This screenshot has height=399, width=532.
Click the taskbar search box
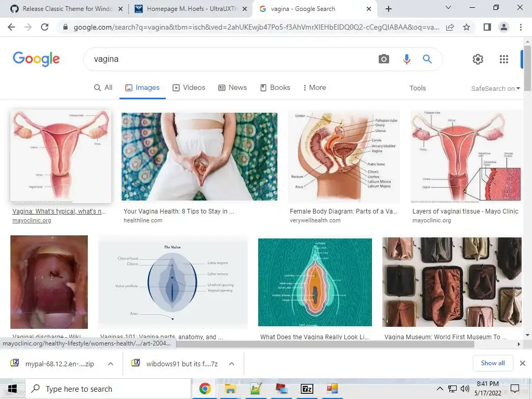pyautogui.click(x=108, y=389)
